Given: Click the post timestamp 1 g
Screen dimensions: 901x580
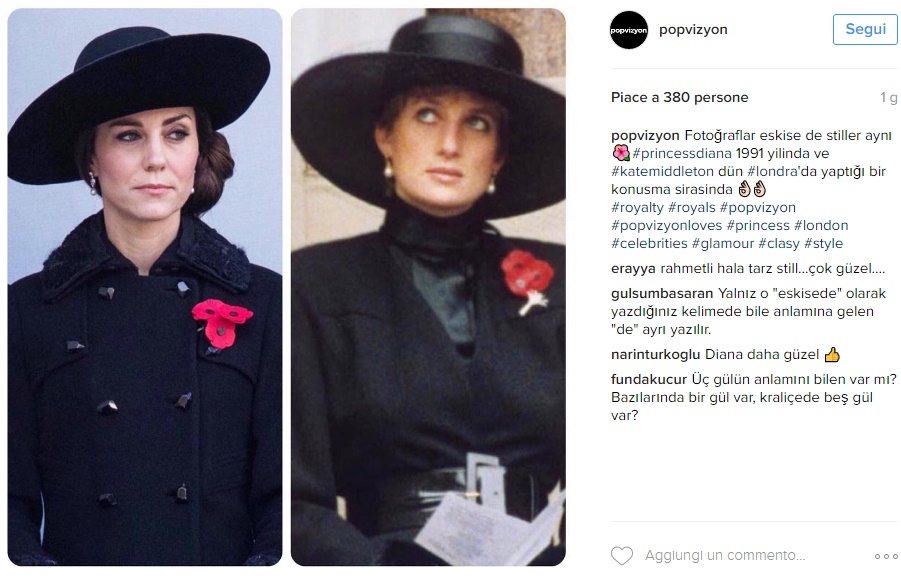Looking at the screenshot, I should click(888, 97).
